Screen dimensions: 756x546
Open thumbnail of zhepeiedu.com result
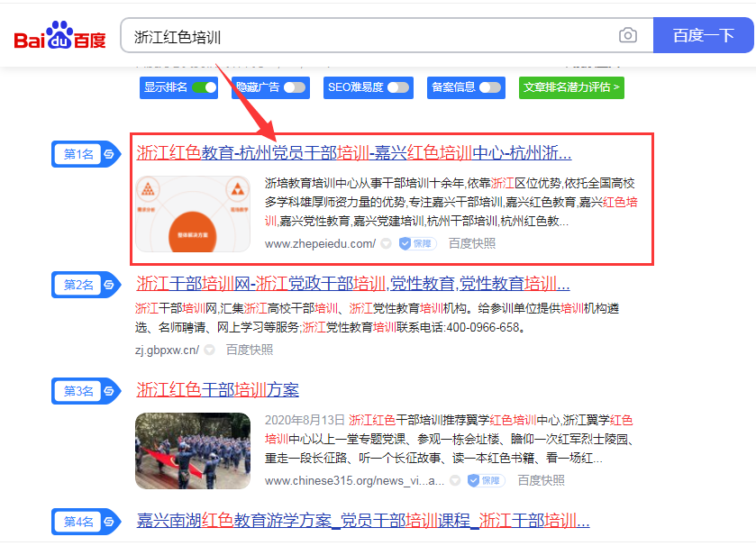193,214
